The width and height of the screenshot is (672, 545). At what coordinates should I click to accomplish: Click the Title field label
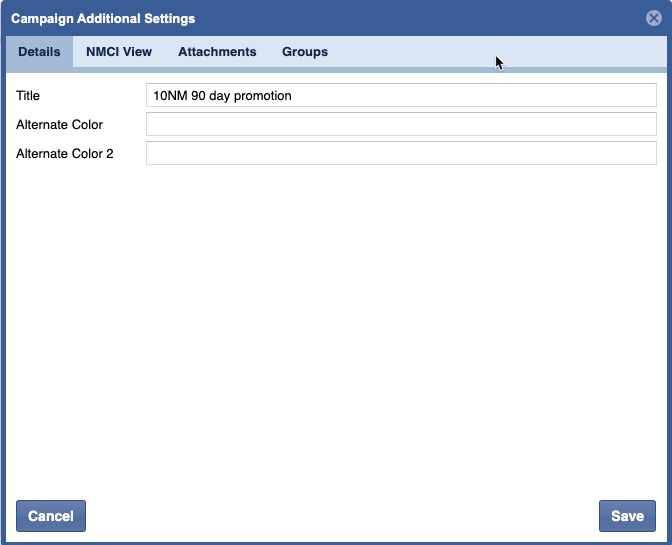pyautogui.click(x=28, y=96)
